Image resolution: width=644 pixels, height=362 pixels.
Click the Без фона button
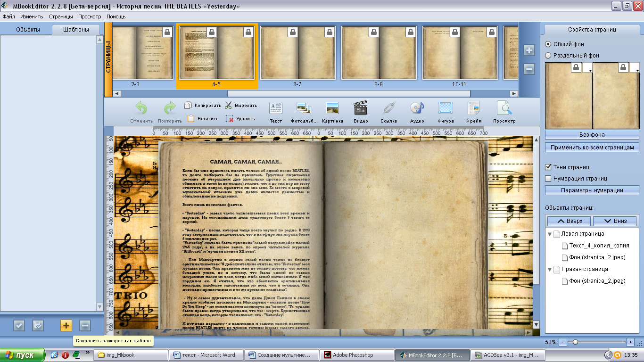click(x=592, y=134)
